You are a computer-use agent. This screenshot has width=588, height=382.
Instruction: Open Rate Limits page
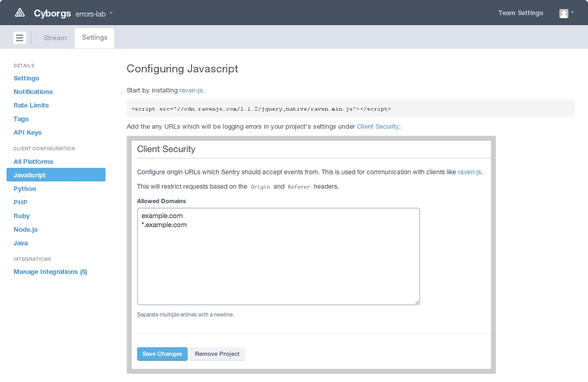[x=31, y=105]
